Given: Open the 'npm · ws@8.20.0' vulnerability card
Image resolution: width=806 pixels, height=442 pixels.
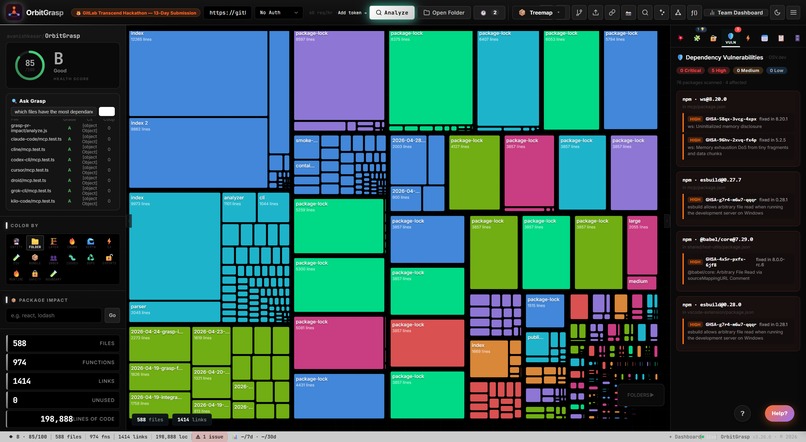Looking at the screenshot, I should point(738,128).
